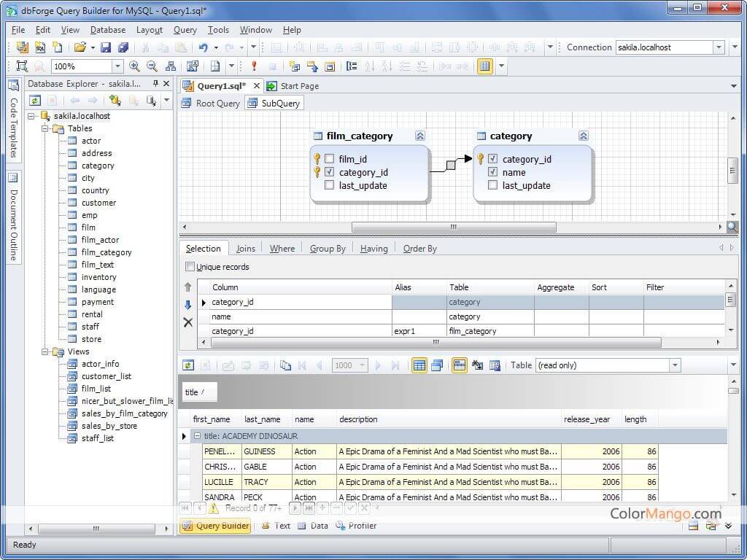Screen dimensions: 747x560
Task: Open the Table (read only) dropdown
Action: pos(675,365)
